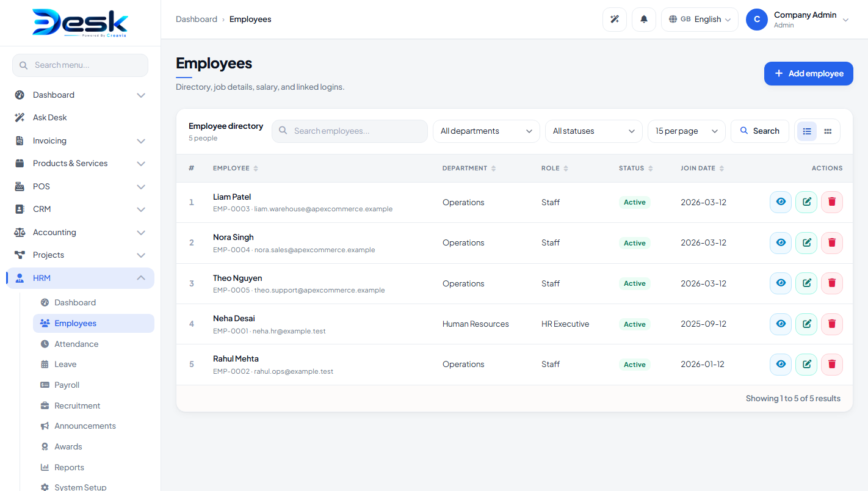868x491 pixels.
Task: View Neha Desai's employee record
Action: (781, 324)
